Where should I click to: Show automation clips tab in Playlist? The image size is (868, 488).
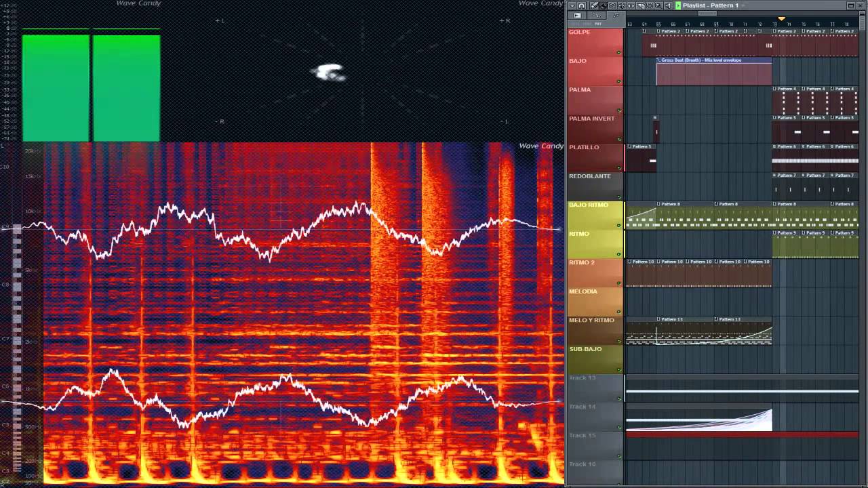pos(597,15)
